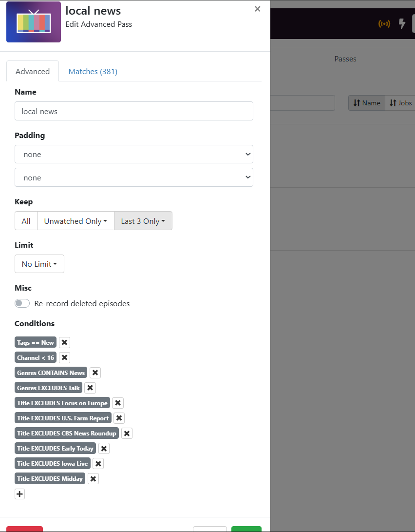Open the 'Last 3 Only' dropdown
This screenshot has height=532, width=415.
click(x=143, y=221)
